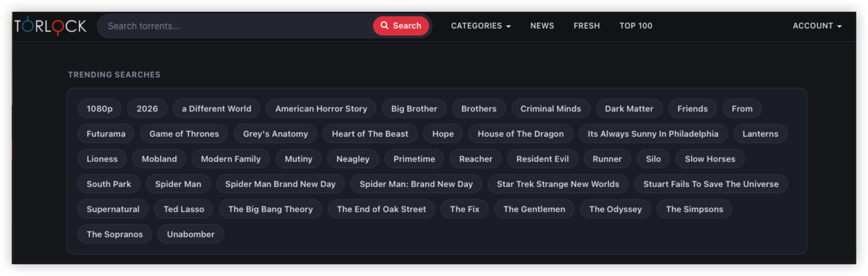
Task: Click the Spider Man: Brand New Day tag
Action: pyautogui.click(x=416, y=184)
